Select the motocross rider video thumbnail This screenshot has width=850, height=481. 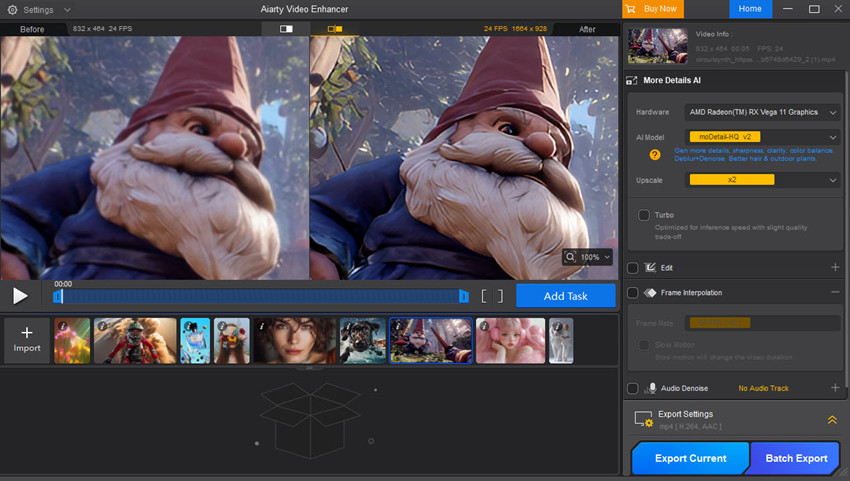[x=135, y=341]
